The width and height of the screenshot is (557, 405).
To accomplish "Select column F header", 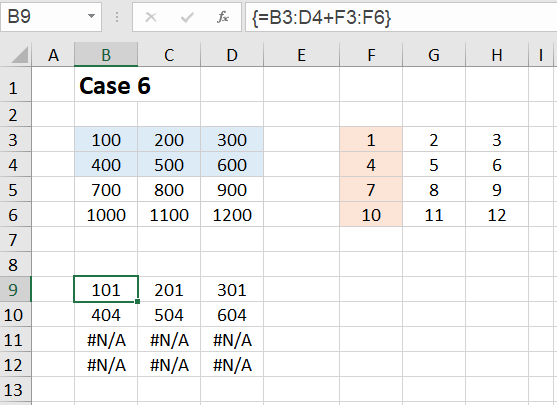I will click(x=371, y=55).
